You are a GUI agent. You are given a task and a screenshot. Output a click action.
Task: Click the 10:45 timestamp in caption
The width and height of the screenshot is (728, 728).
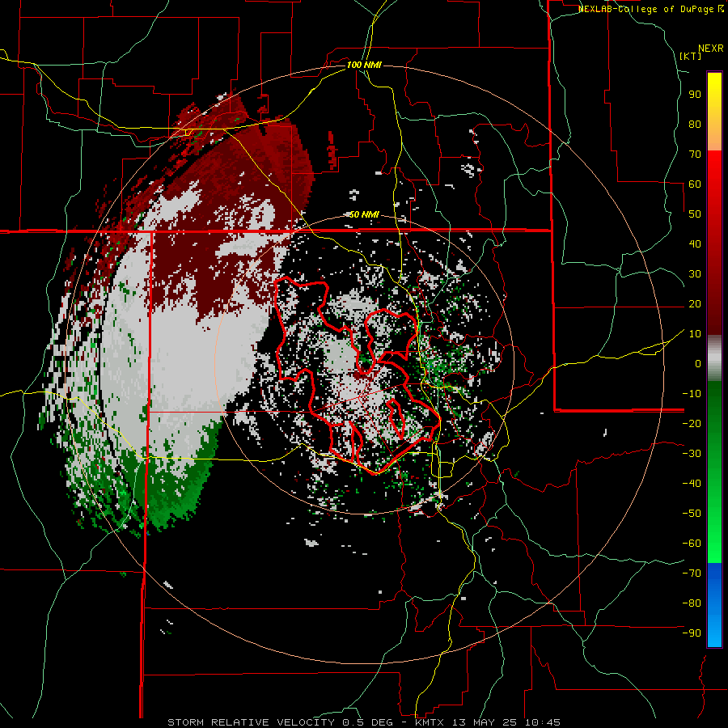[x=543, y=722]
